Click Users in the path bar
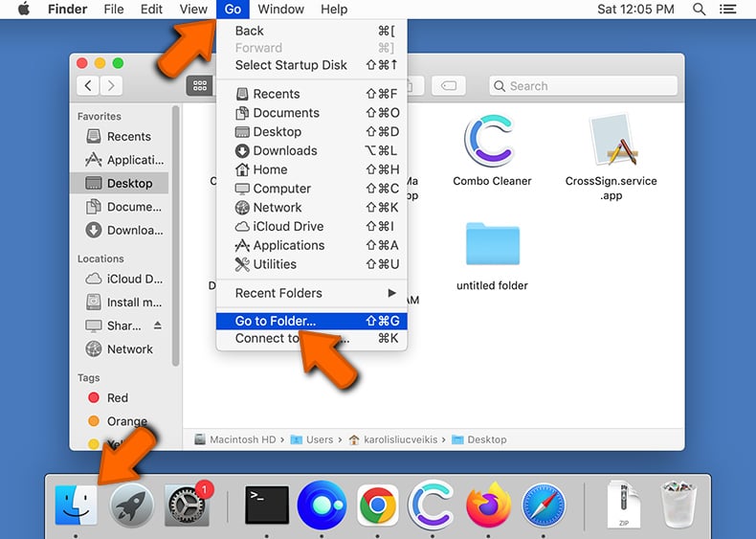 [x=312, y=439]
